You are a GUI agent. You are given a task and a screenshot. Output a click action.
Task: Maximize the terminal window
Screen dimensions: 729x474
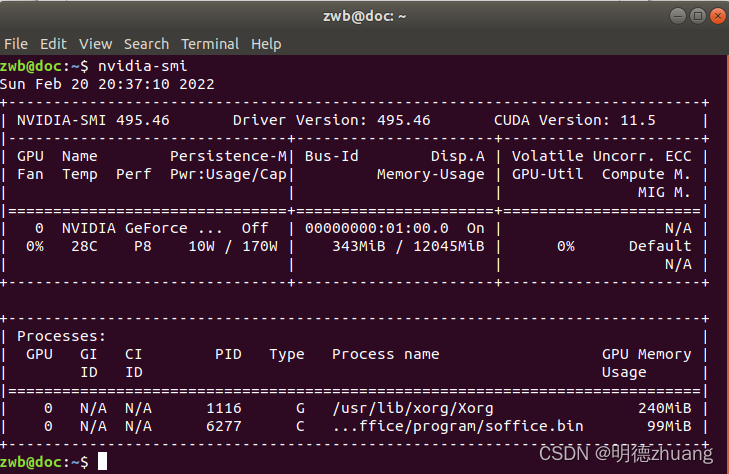point(698,16)
